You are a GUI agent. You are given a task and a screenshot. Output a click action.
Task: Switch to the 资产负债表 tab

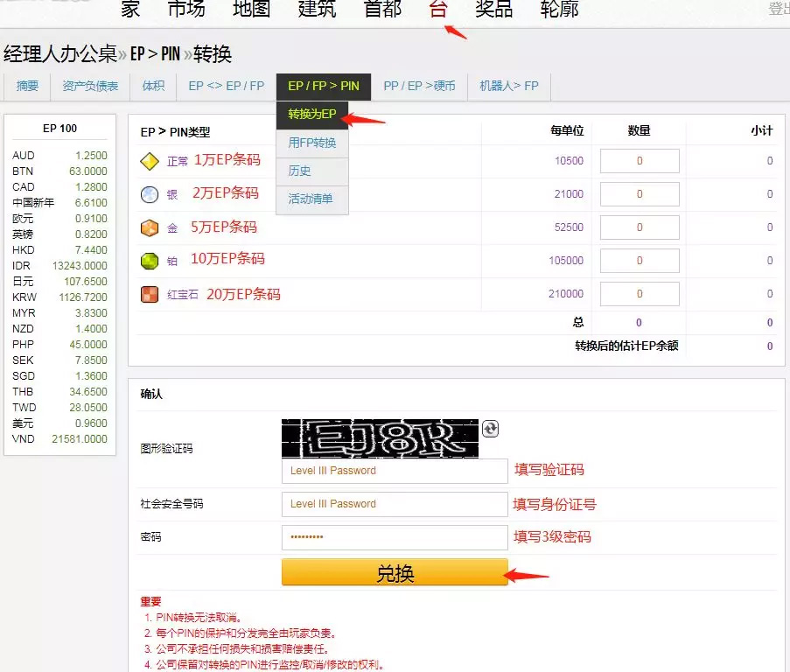pos(90,86)
